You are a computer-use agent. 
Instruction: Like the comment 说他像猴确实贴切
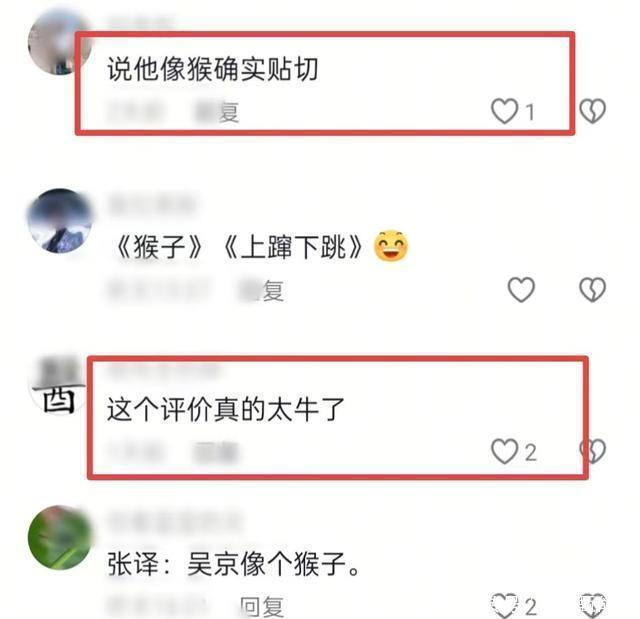(x=504, y=111)
